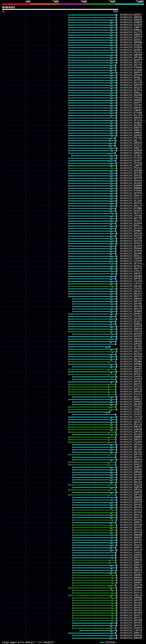Select hit UniRef100_Q9XHC7
This screenshot has height=644, width=146.
tap(131, 15)
